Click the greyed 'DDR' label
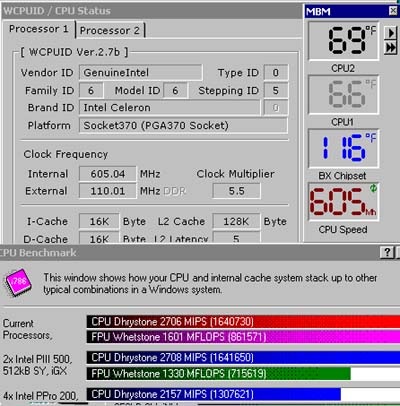Image resolution: width=400 pixels, height=406 pixels. pos(174,191)
